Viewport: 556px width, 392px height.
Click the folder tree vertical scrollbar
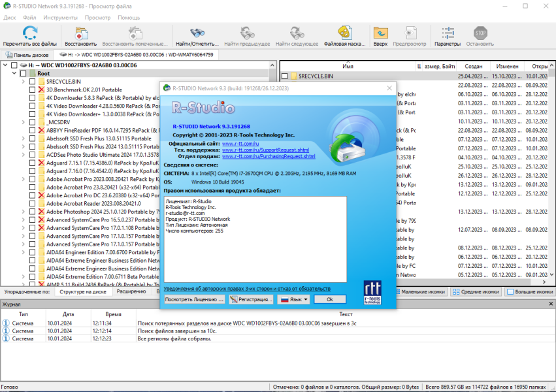point(272,174)
